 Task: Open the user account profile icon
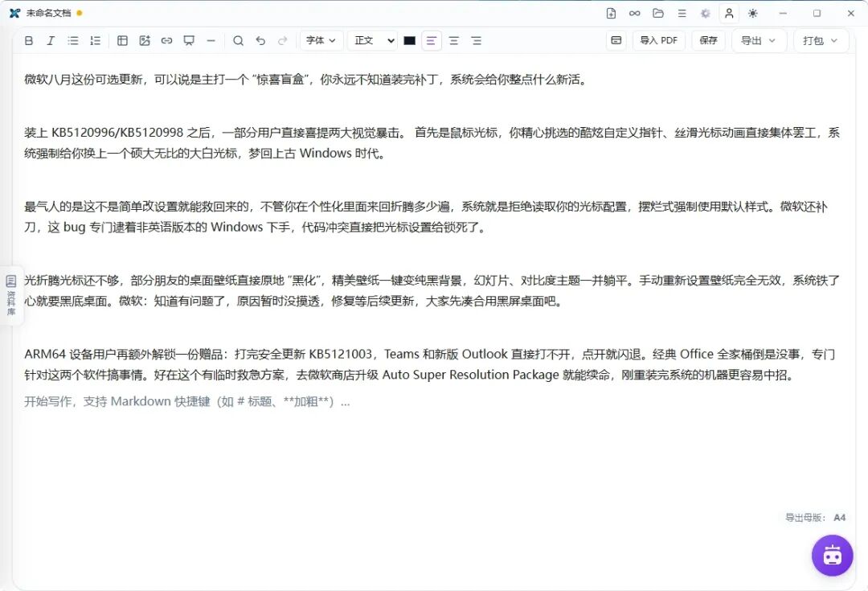click(x=729, y=14)
